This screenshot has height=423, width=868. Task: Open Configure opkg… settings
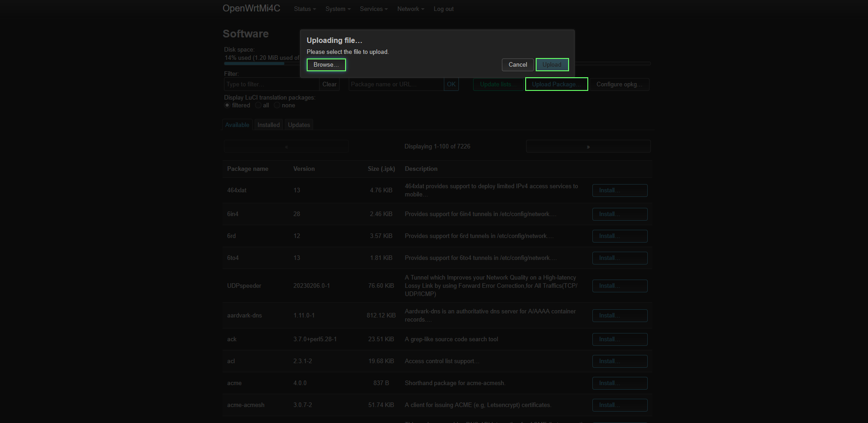click(x=619, y=85)
